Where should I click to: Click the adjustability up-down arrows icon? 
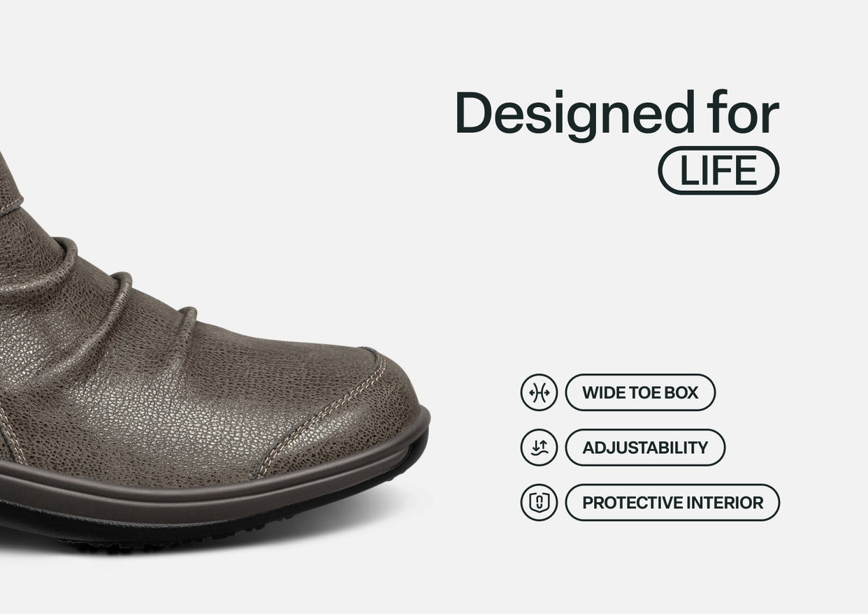click(539, 448)
